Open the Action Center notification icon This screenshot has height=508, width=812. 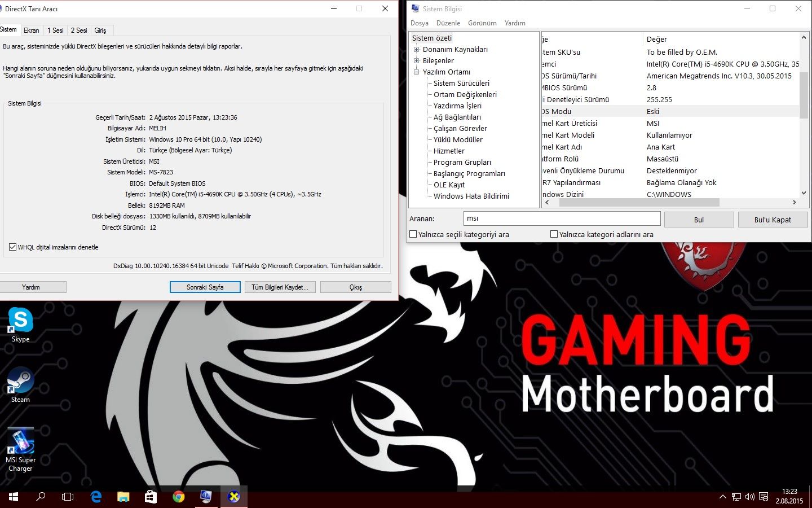coord(764,497)
